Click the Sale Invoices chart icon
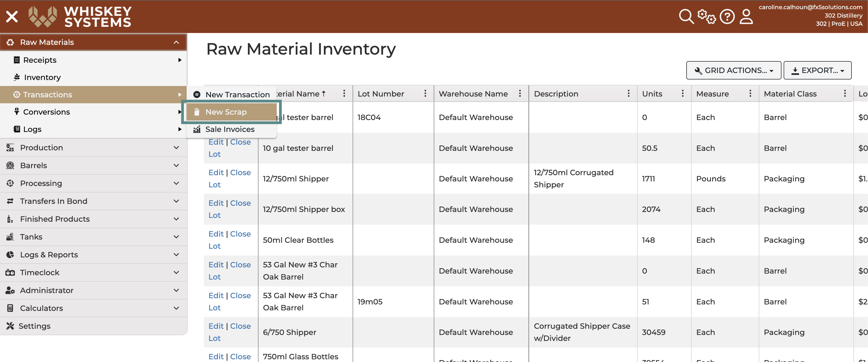Viewport: 868px width, 362px height. tap(197, 129)
